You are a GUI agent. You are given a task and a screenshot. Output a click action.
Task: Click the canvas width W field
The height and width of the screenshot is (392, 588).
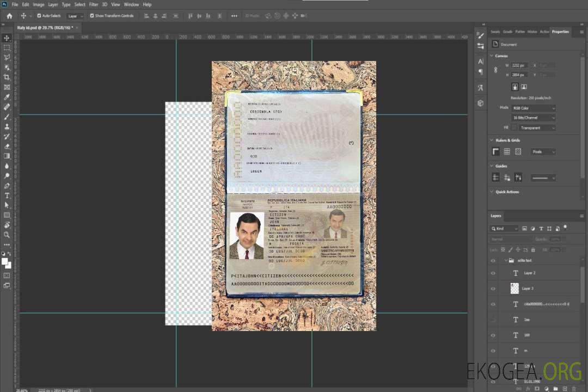(x=519, y=65)
